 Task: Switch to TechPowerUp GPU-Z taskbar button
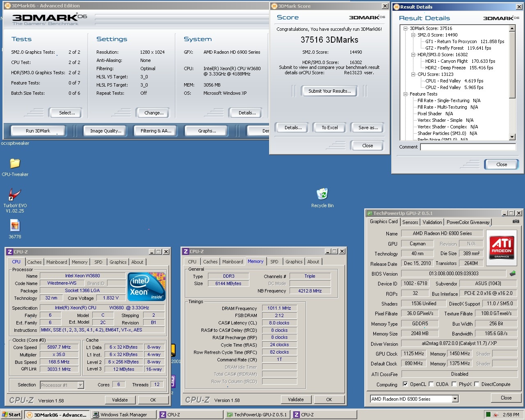(x=257, y=415)
